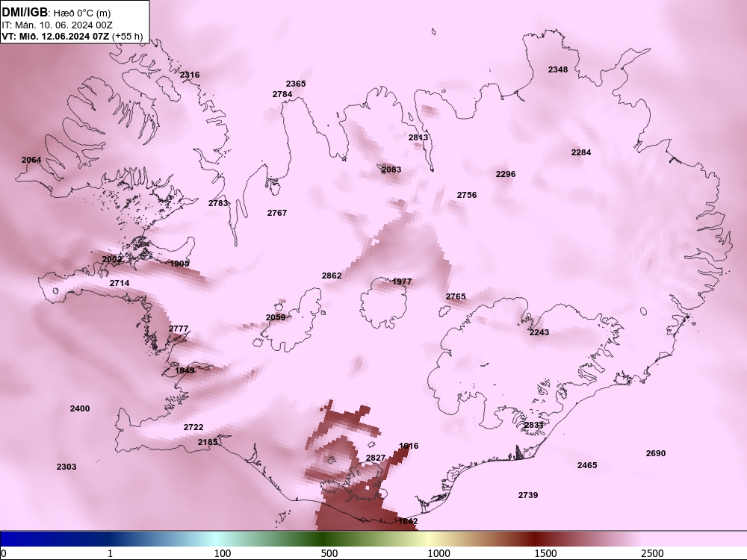Click the IT: Mán. 10. 06. 2024 00Z line
Image resolution: width=747 pixels, height=560 pixels.
(58, 25)
